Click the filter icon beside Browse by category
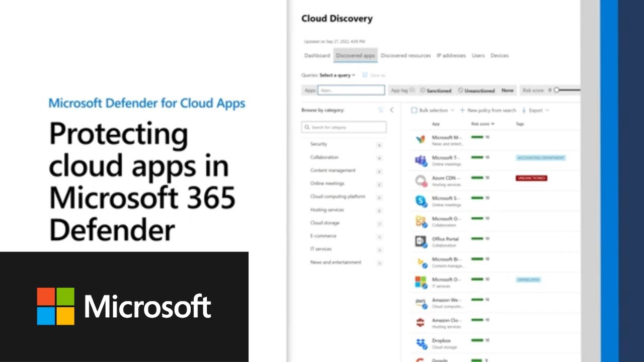This screenshot has width=644, height=362. coord(380,110)
